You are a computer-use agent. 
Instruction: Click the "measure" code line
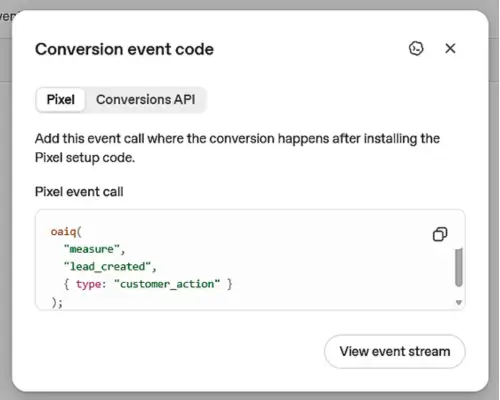tap(94, 249)
